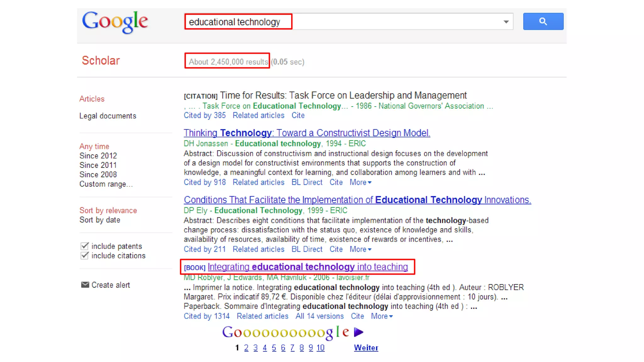Screen dimensions: 644x362
Task: Go to results page 5
Action: point(274,348)
